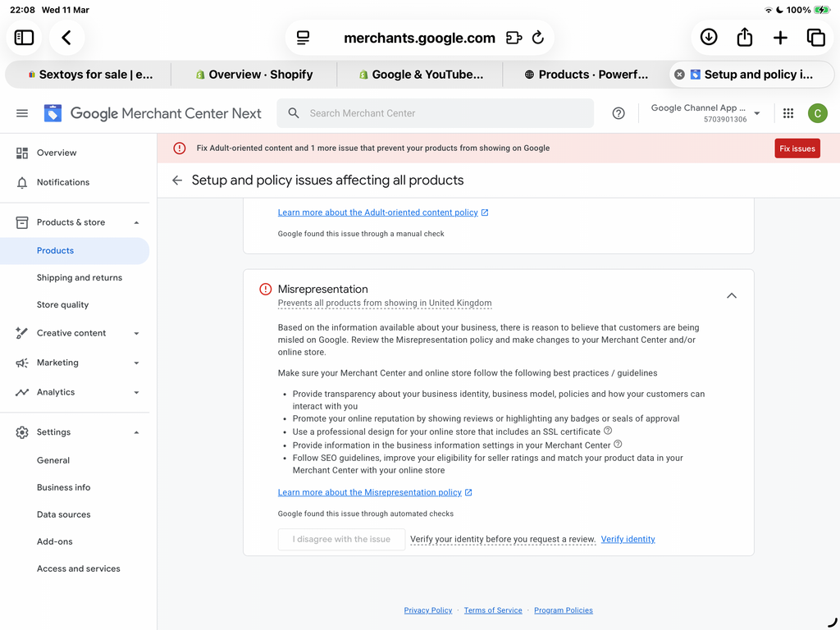The height and width of the screenshot is (630, 840).
Task: Select Products in the sidebar
Action: click(x=75, y=251)
